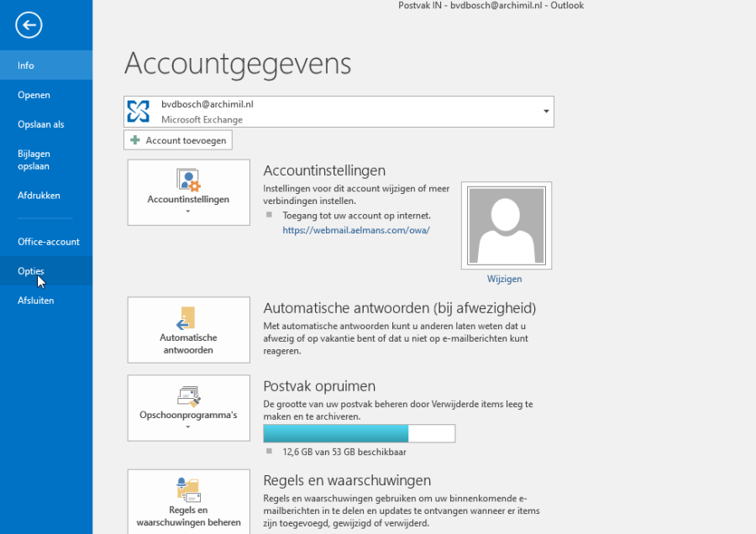This screenshot has width=756, height=534.
Task: Click the Wijzigen link under photo
Action: pos(504,279)
